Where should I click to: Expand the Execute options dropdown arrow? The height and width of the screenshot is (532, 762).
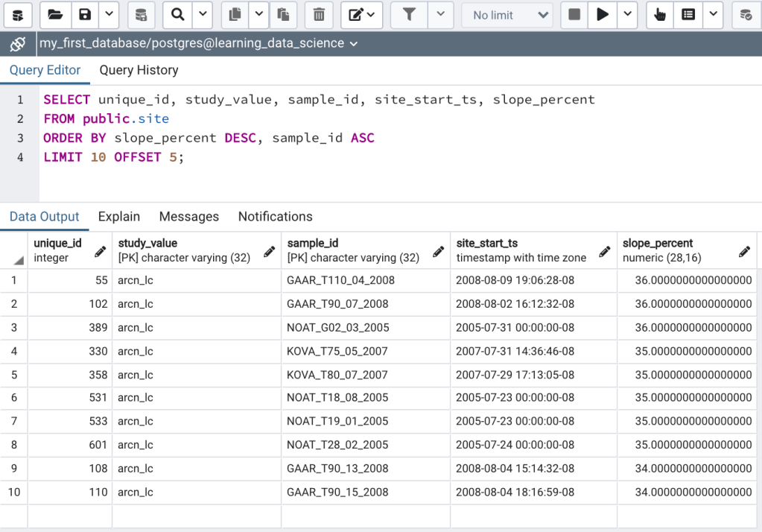(x=628, y=15)
